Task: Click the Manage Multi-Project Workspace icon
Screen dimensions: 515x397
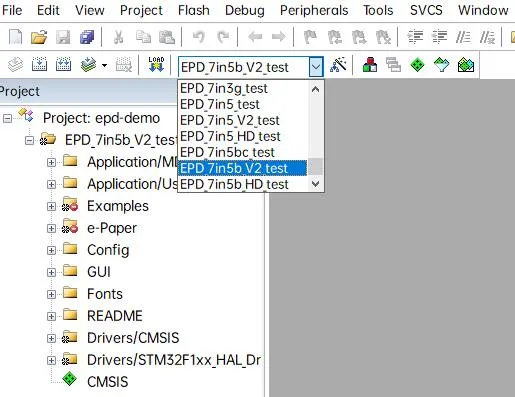Action: pyautogui.click(x=393, y=65)
